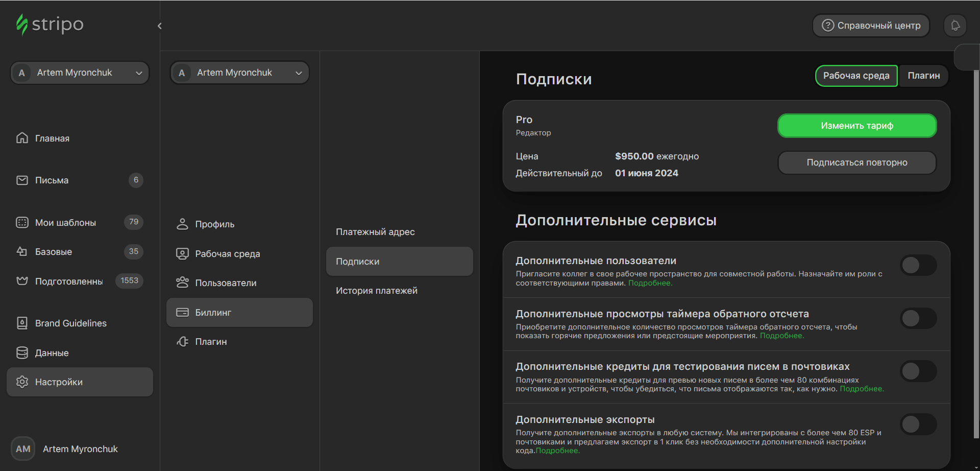This screenshot has width=980, height=471.
Task: Open the notifications bell icon
Action: (x=954, y=26)
